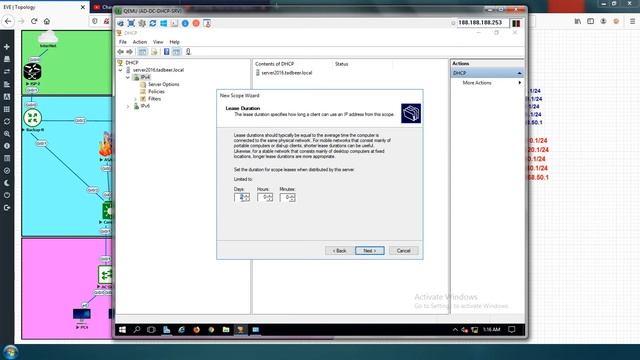Click the back arrow in DHCP console toolbar
The width and height of the screenshot is (640, 360).
120,52
